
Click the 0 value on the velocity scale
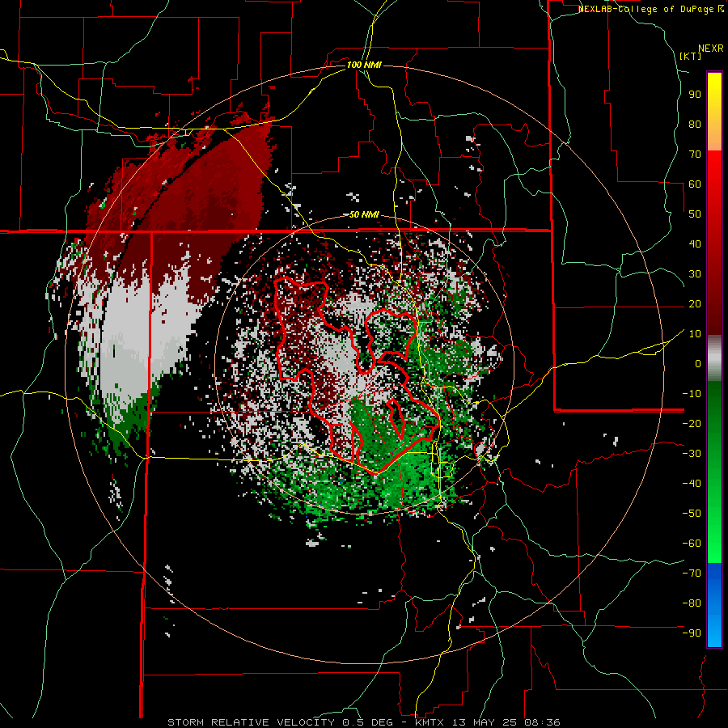coord(698,364)
